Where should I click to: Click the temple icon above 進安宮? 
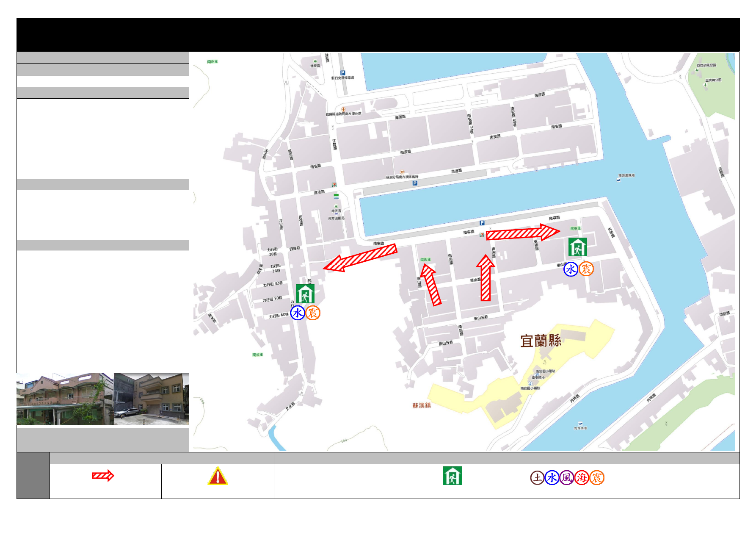(x=315, y=61)
